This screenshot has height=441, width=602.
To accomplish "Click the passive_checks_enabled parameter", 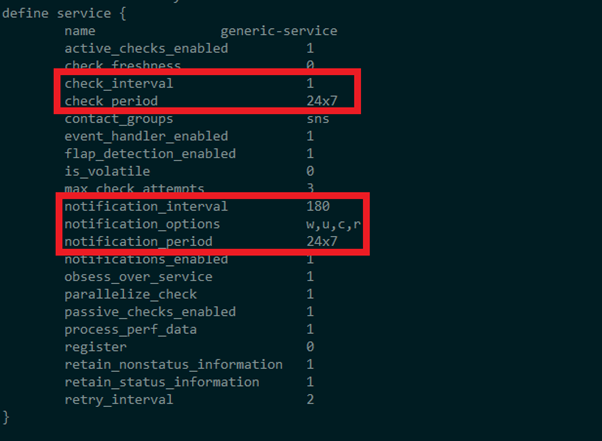I will pyautogui.click(x=150, y=312).
